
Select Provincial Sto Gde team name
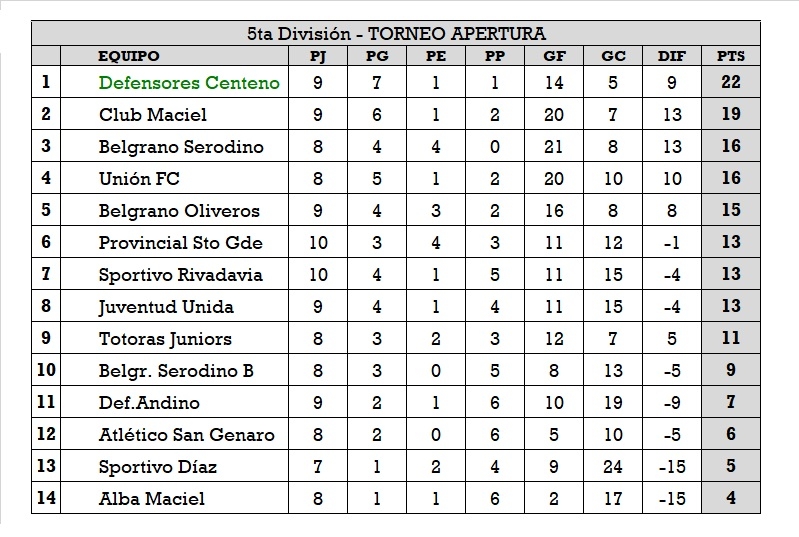click(180, 243)
